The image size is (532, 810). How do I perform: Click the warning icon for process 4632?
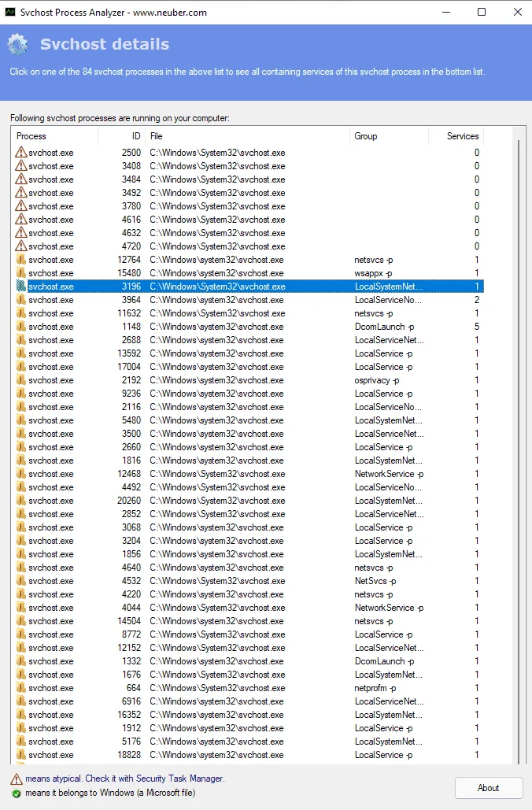(20, 233)
